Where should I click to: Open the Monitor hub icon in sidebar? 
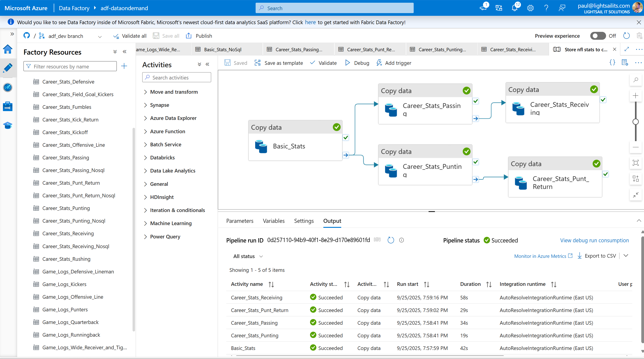pyautogui.click(x=8, y=88)
